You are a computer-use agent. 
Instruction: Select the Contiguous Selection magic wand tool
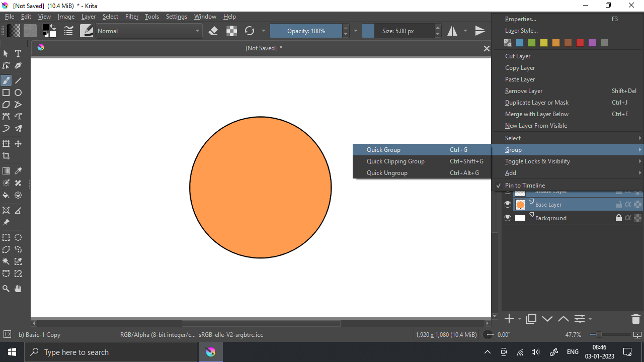coord(6,261)
